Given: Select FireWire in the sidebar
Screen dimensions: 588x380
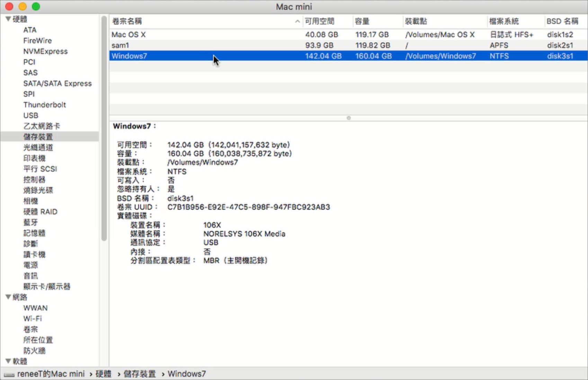Looking at the screenshot, I should click(x=37, y=41).
